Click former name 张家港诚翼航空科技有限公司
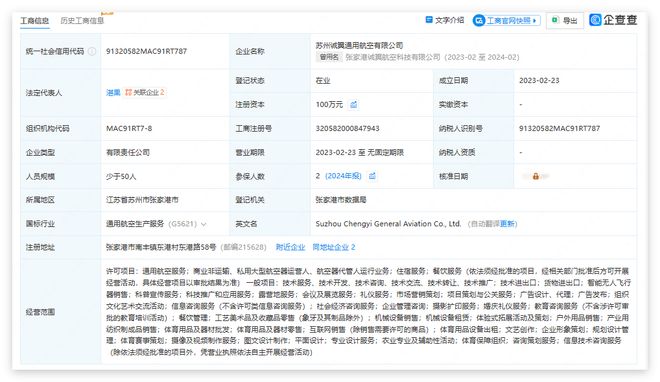The height and width of the screenshot is (382, 660). tap(393, 57)
